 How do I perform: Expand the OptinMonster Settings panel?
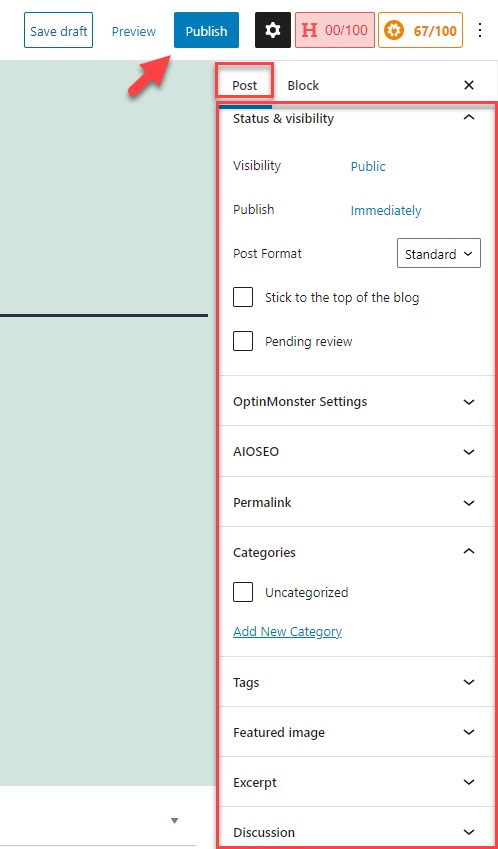tap(357, 402)
